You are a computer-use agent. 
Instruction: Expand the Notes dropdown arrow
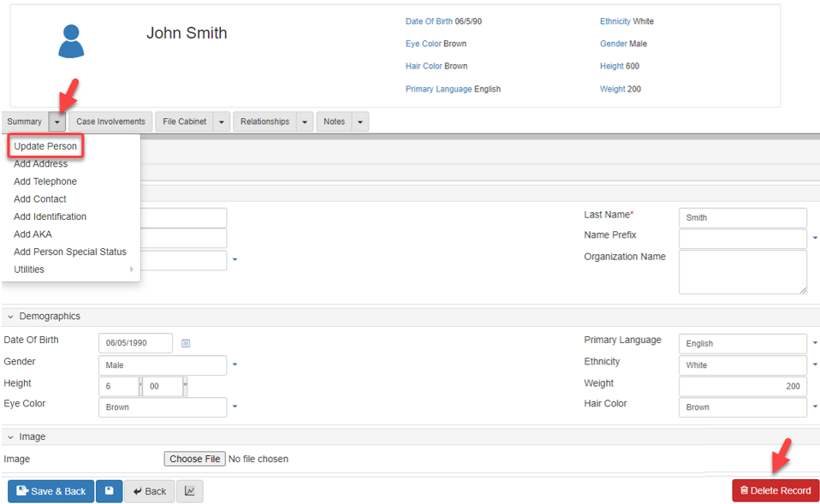[360, 122]
